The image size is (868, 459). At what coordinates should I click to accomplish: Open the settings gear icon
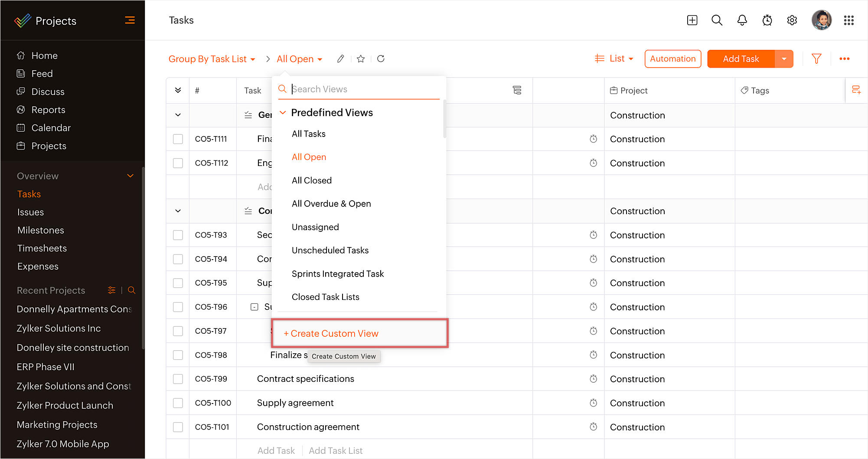[792, 20]
